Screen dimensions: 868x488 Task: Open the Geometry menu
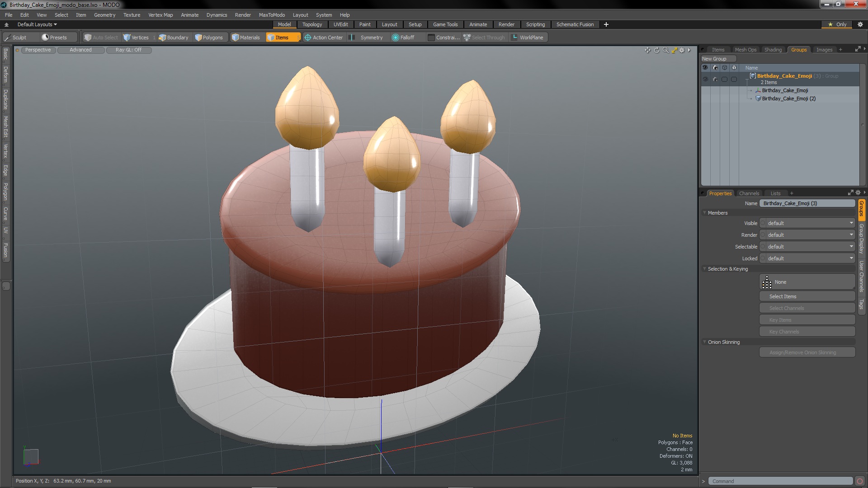[x=104, y=15]
